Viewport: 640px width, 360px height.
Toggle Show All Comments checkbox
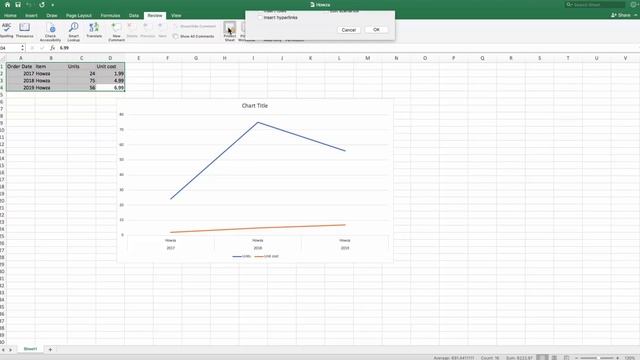(176, 36)
